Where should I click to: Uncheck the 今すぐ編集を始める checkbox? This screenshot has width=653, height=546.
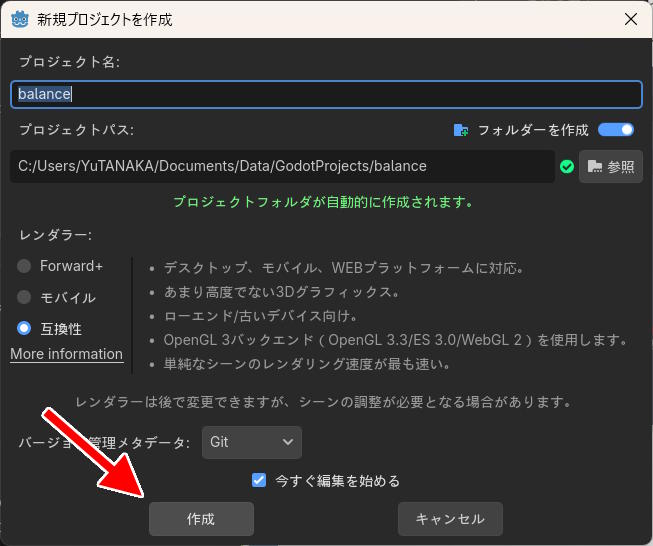(x=259, y=480)
